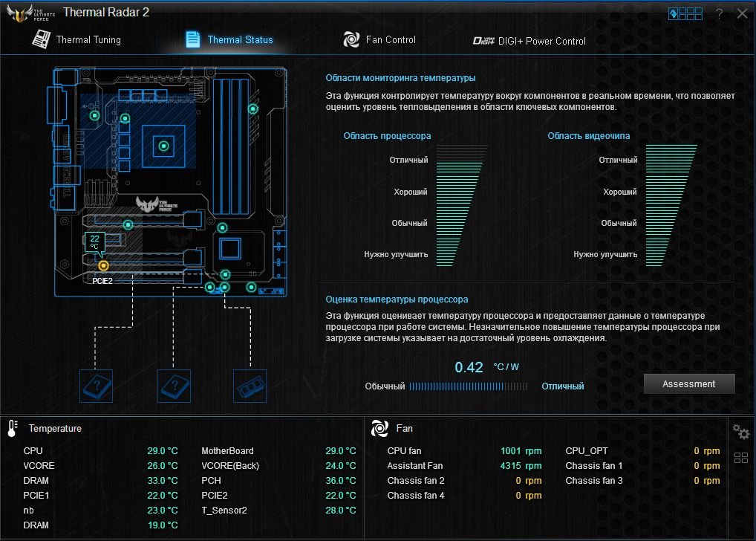Image resolution: width=756 pixels, height=541 pixels.
Task: Click the left unknown device sensor icon
Action: (96, 386)
